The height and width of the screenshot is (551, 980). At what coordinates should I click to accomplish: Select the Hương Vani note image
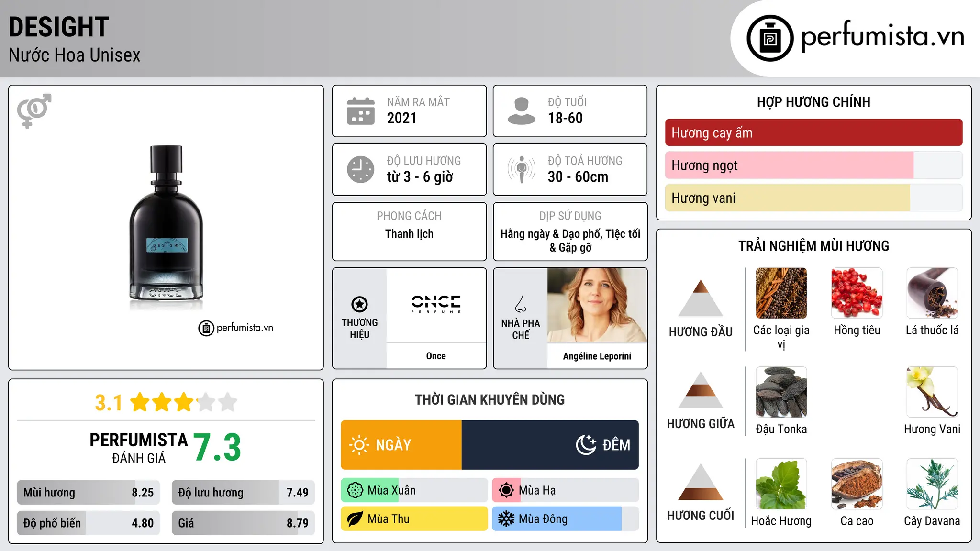pyautogui.click(x=932, y=392)
